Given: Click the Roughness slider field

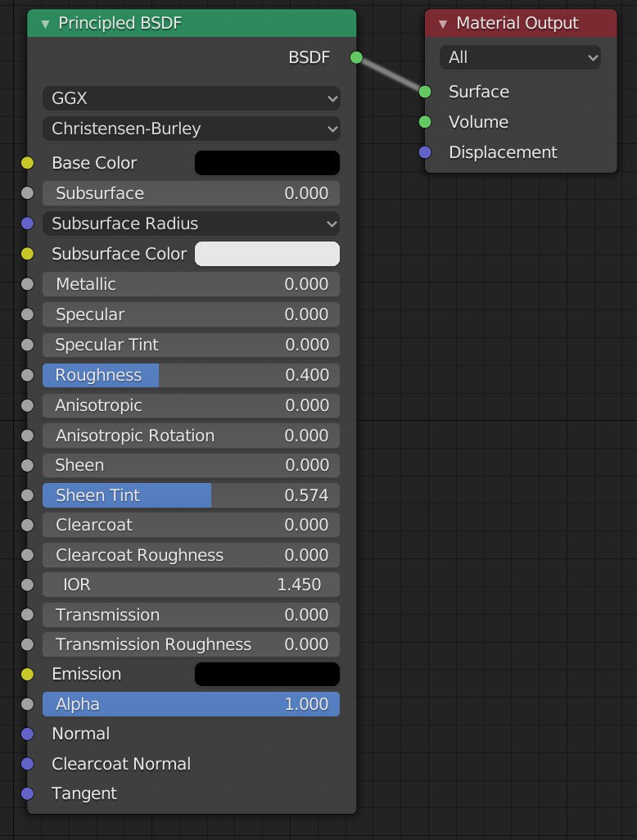Looking at the screenshot, I should tap(192, 375).
